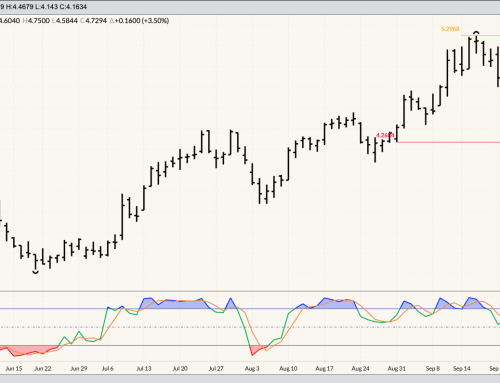Click the L4.5844 low value
This screenshot has height=383, width=500.
point(65,21)
